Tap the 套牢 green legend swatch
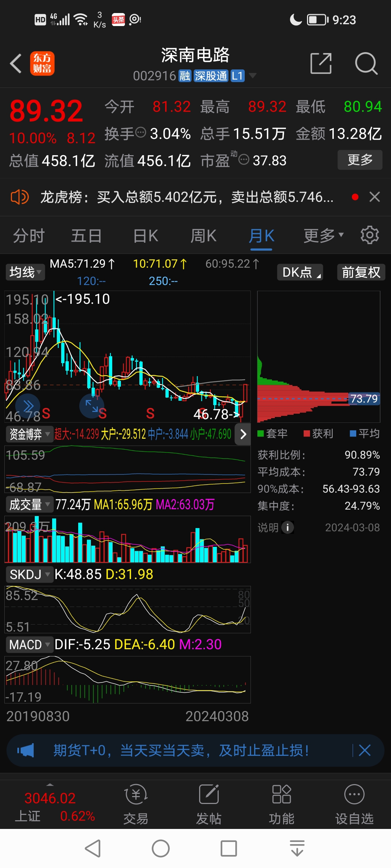The height and width of the screenshot is (868, 391). click(x=260, y=434)
